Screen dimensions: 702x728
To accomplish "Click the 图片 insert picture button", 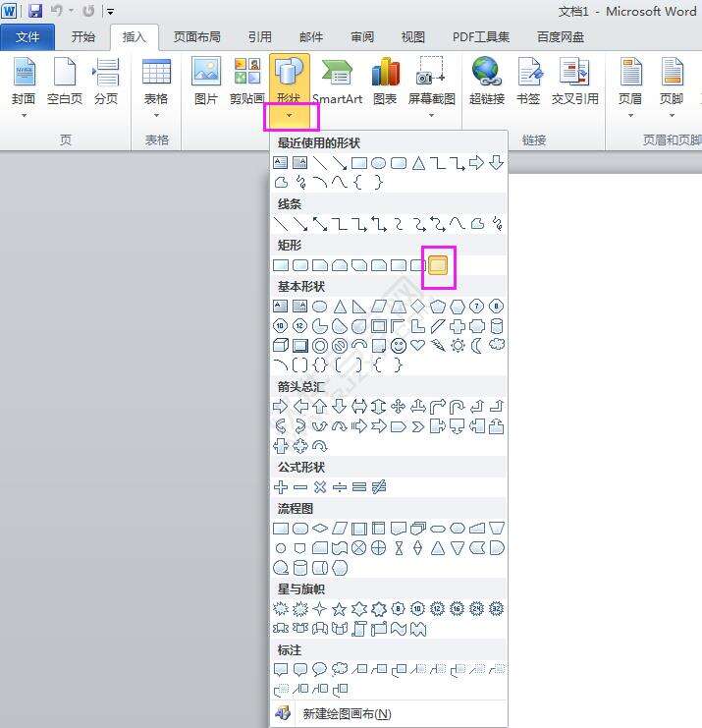I will [x=205, y=82].
